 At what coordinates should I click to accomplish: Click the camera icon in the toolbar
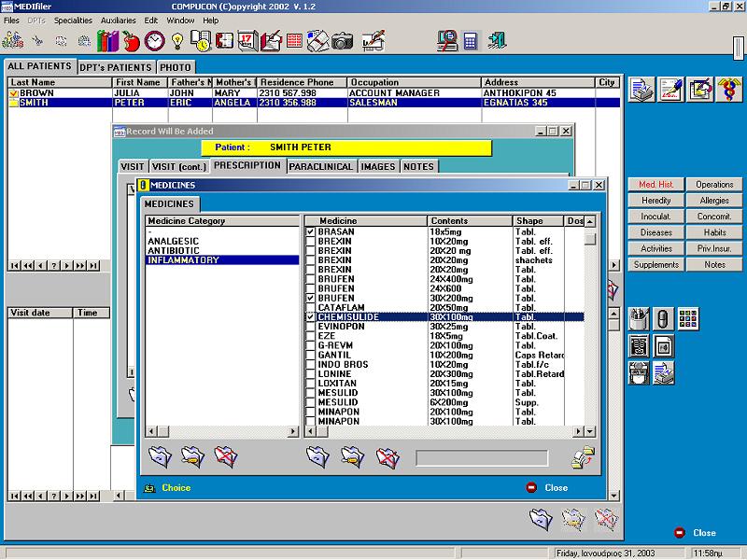(x=342, y=41)
